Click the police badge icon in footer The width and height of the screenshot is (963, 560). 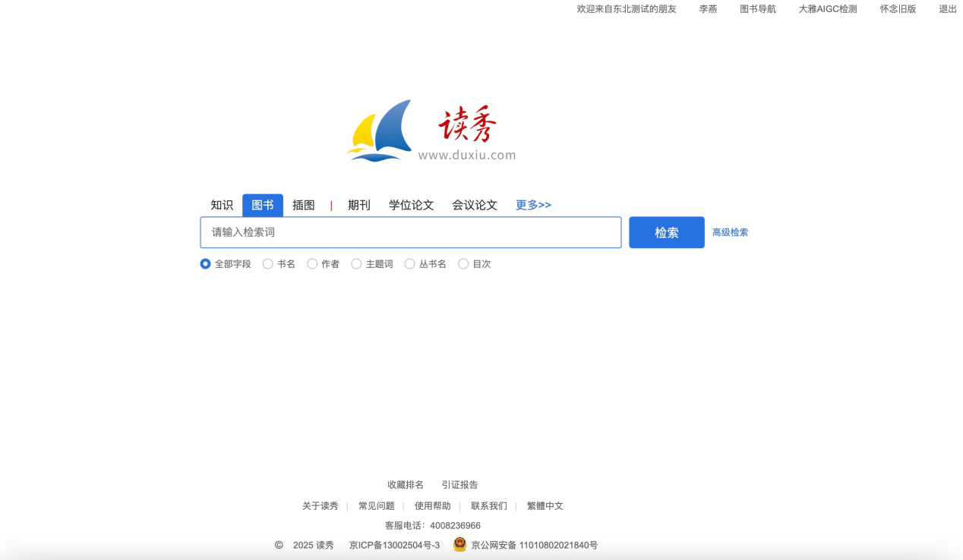click(459, 544)
